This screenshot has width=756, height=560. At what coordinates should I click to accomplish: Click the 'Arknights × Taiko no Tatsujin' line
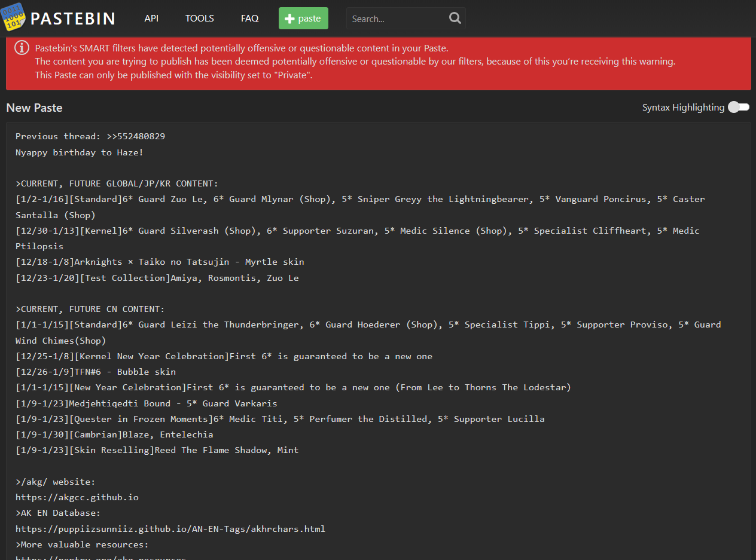point(160,262)
